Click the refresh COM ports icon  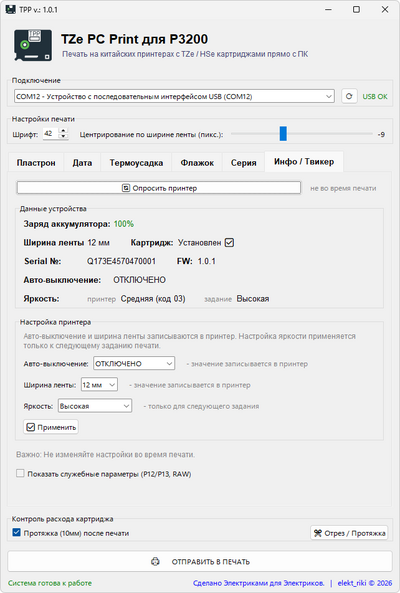pos(349,96)
